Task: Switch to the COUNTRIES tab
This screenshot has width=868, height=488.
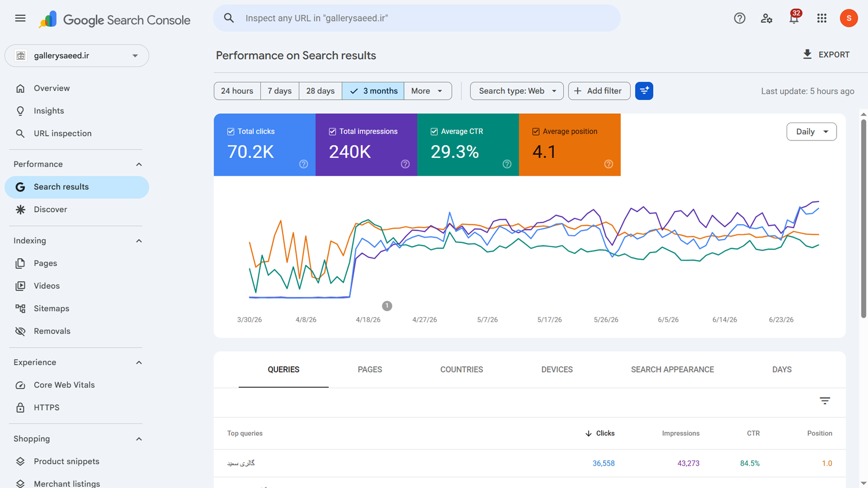Action: tap(462, 370)
